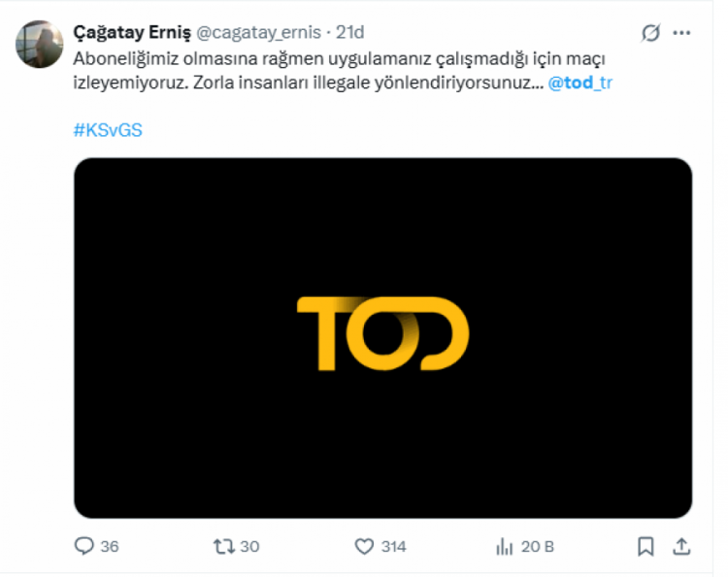Click the view count 20 B
The width and height of the screenshot is (728, 577).
click(x=538, y=547)
